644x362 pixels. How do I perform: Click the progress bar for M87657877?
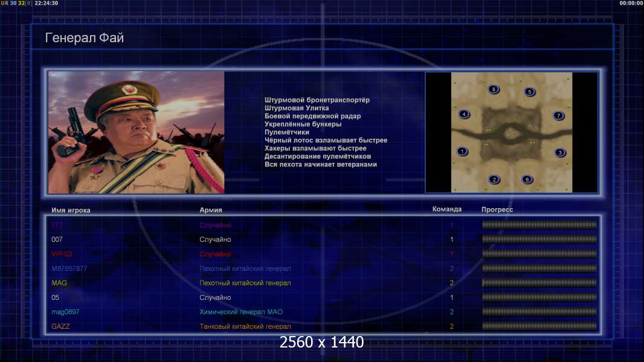coord(539,268)
